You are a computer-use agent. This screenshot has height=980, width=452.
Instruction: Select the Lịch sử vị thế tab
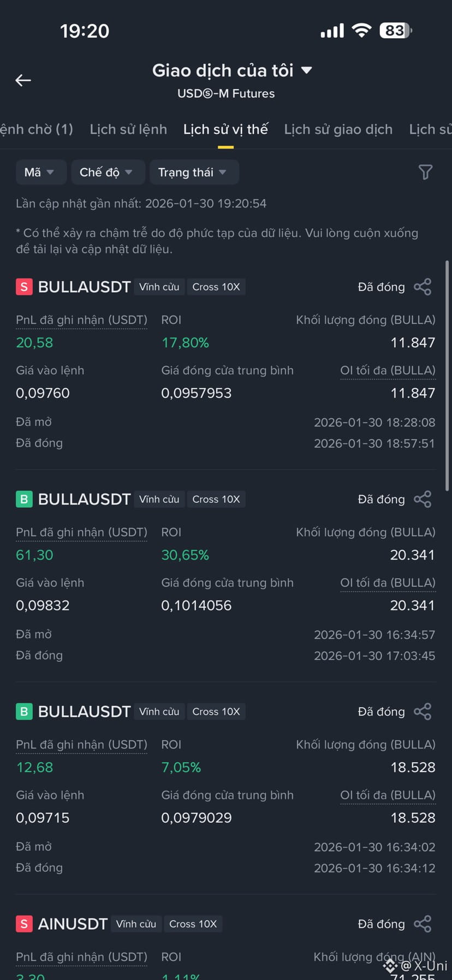(x=225, y=129)
